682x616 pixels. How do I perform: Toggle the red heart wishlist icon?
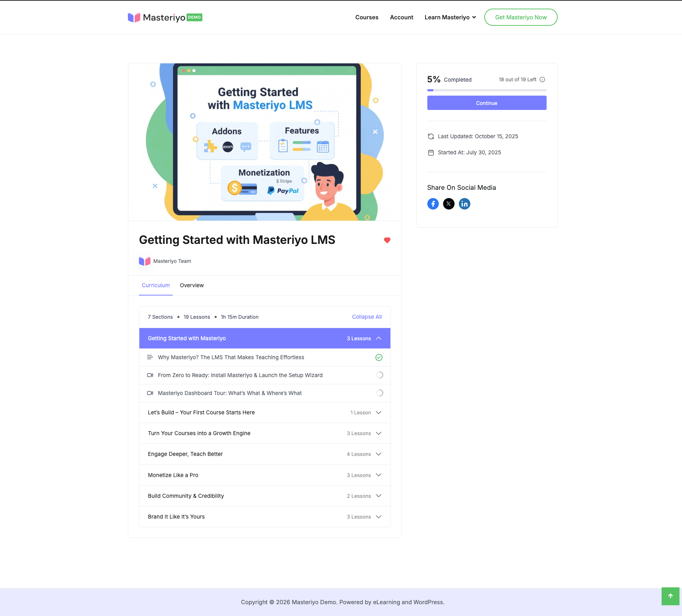[387, 240]
